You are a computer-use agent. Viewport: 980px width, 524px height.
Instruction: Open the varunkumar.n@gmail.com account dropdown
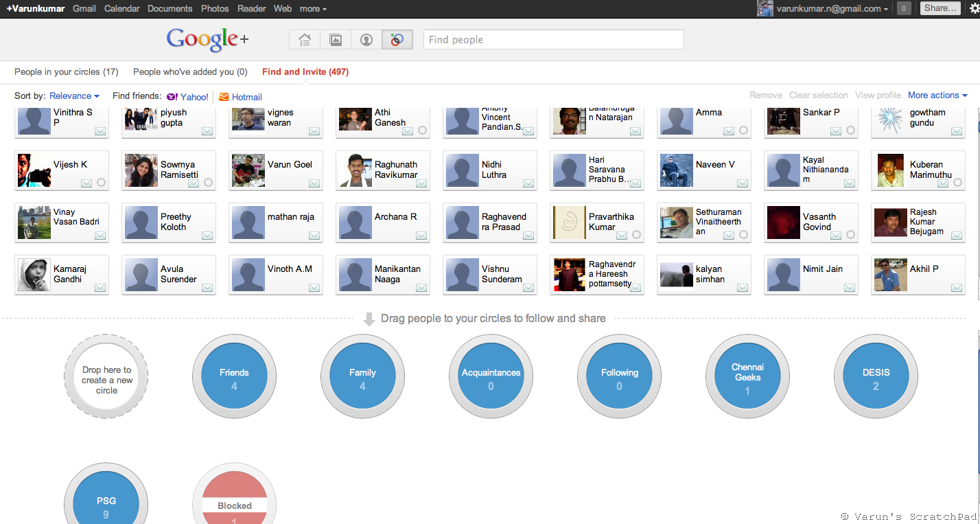tap(832, 8)
